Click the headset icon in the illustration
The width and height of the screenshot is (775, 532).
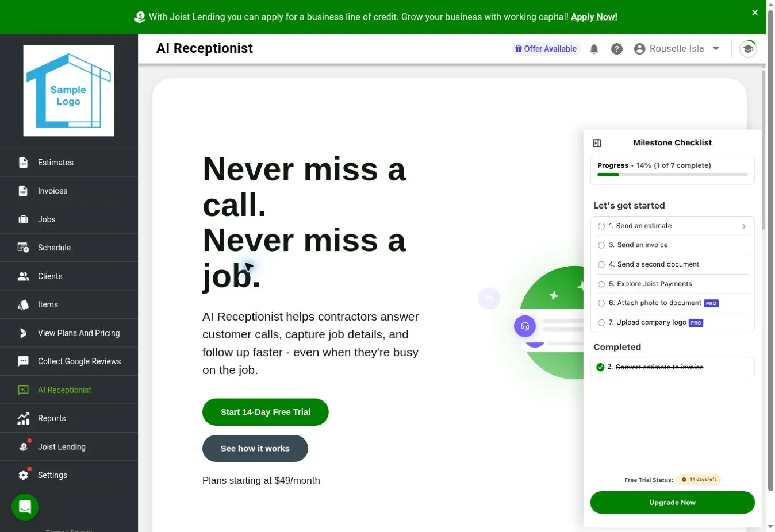525,326
